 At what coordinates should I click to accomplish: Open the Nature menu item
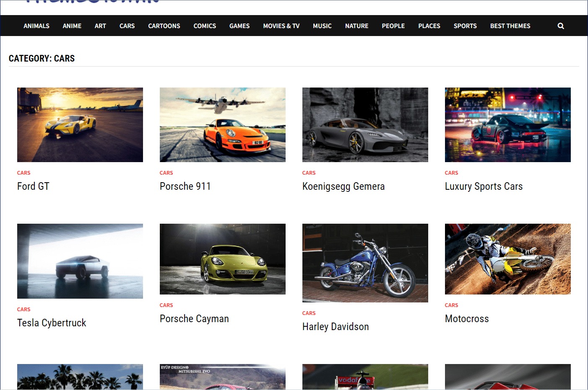(x=357, y=26)
